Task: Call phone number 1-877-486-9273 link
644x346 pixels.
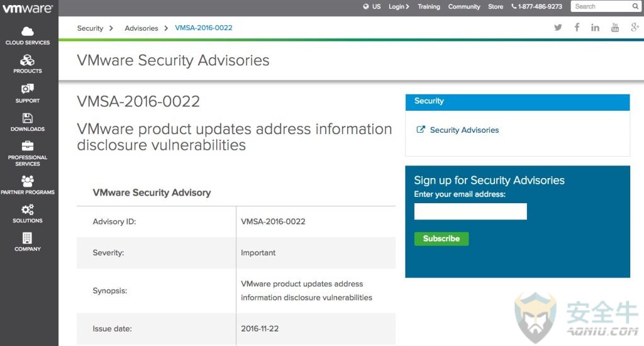Action: click(x=540, y=6)
